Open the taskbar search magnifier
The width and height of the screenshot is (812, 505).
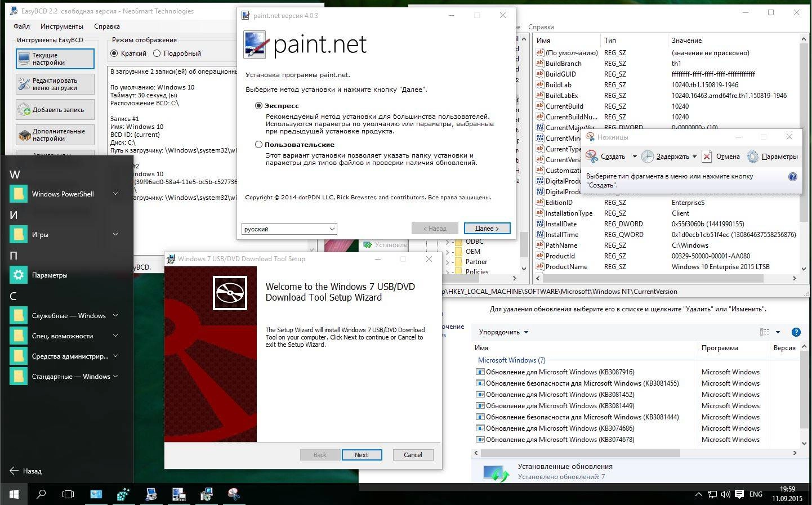coord(41,494)
